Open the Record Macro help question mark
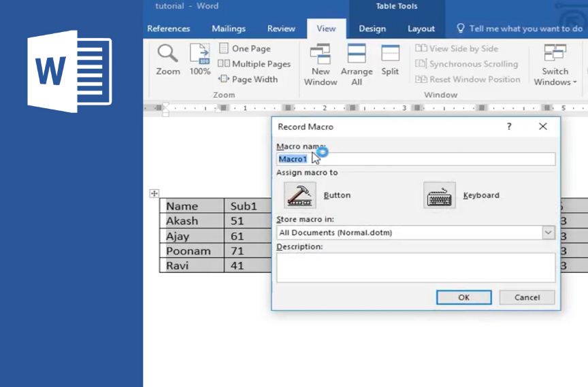Image resolution: width=588 pixels, height=387 pixels. (x=509, y=127)
